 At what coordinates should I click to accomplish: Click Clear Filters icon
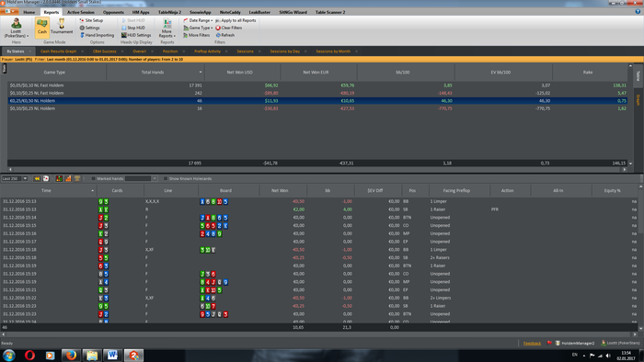[x=218, y=28]
